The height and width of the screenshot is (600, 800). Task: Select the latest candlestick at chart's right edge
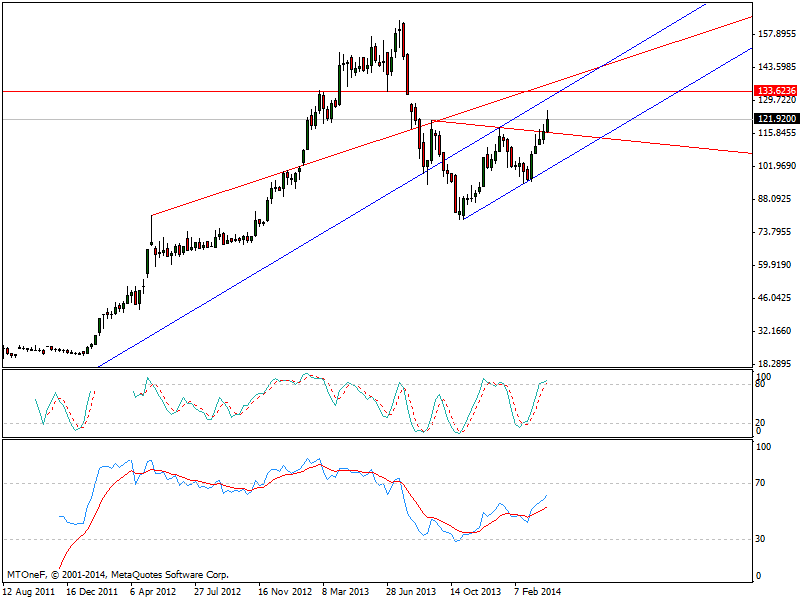click(548, 122)
